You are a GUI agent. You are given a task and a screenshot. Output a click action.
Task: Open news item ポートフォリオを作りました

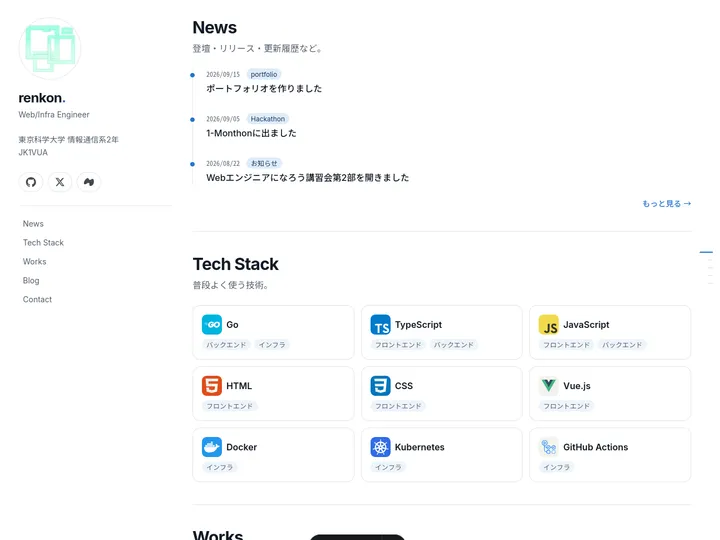(264, 89)
